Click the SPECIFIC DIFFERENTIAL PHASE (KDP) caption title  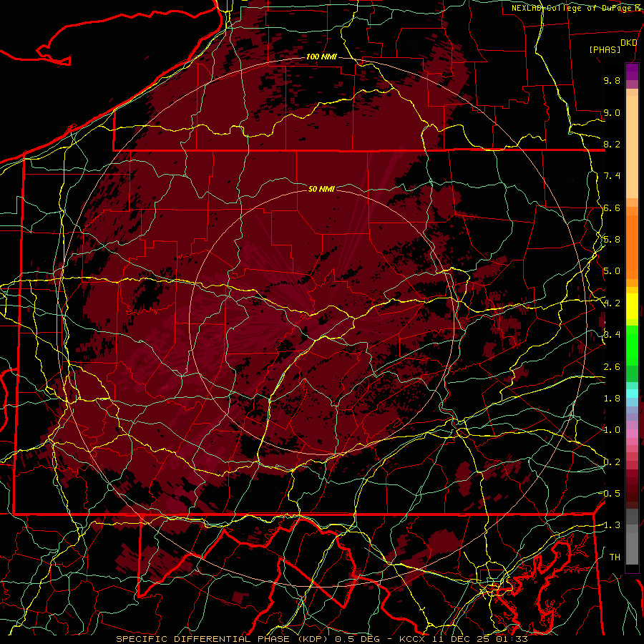coord(223,639)
